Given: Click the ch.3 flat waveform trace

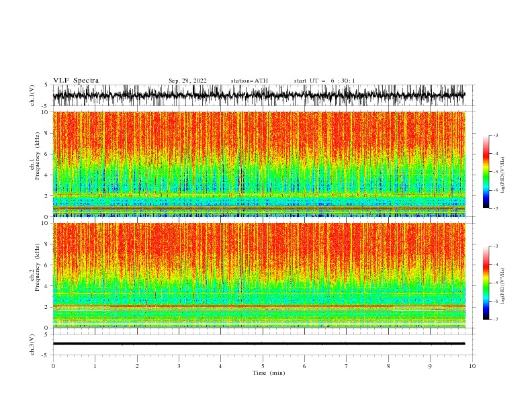Looking at the screenshot, I should (259, 344).
